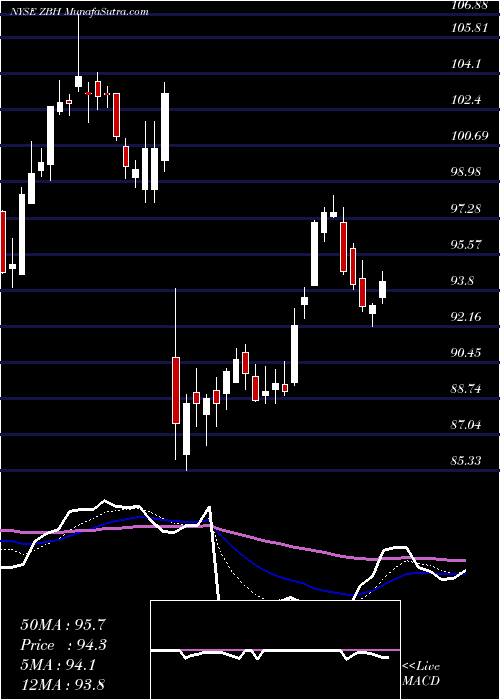Select the 105.81 price axis label
500x700 pixels.
coord(471,28)
